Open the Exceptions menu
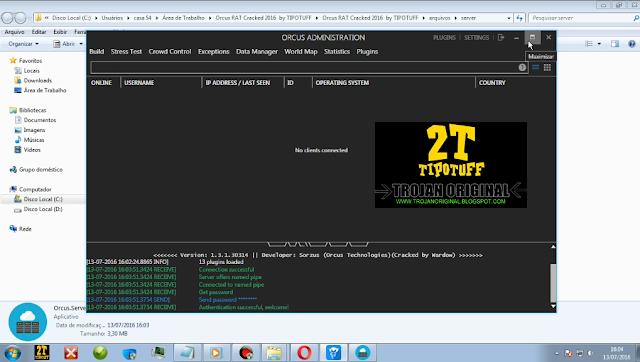 213,51
